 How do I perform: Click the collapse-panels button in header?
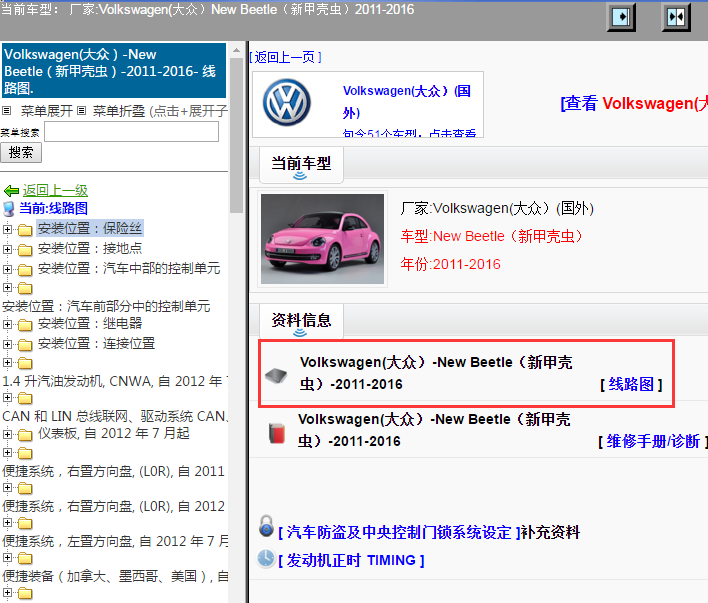676,17
